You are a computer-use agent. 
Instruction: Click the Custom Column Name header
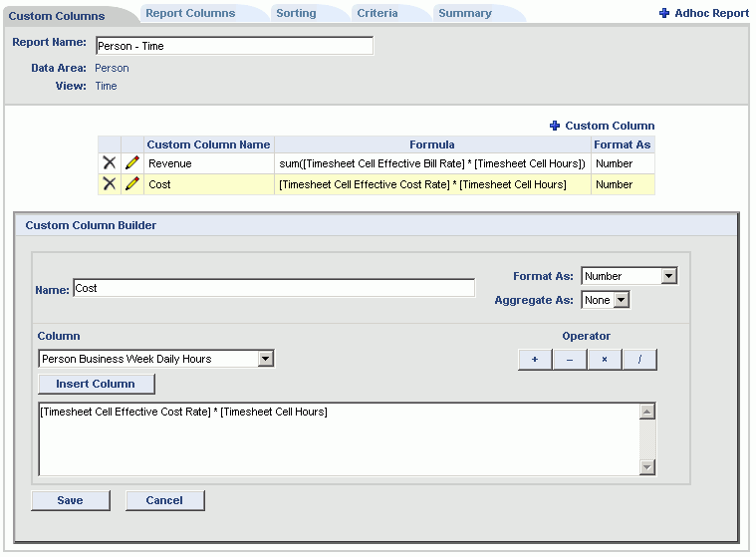tap(208, 144)
